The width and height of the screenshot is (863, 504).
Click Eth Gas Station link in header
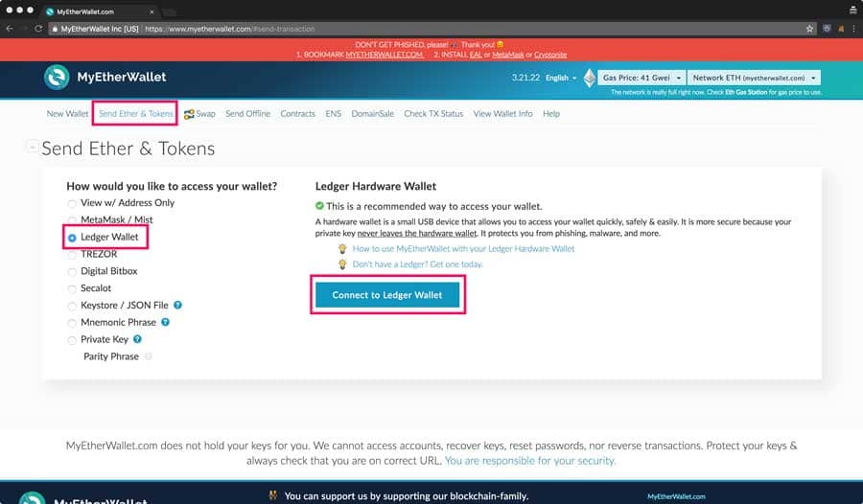pos(746,92)
